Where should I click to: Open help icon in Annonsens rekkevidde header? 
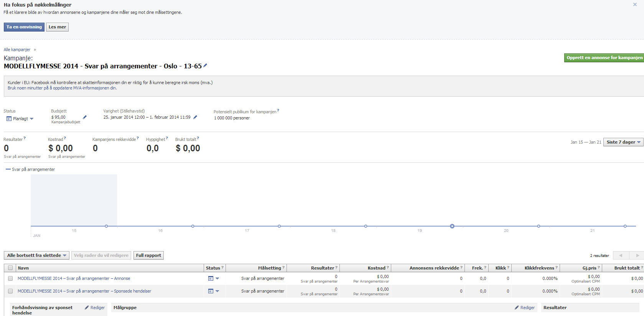tap(461, 267)
